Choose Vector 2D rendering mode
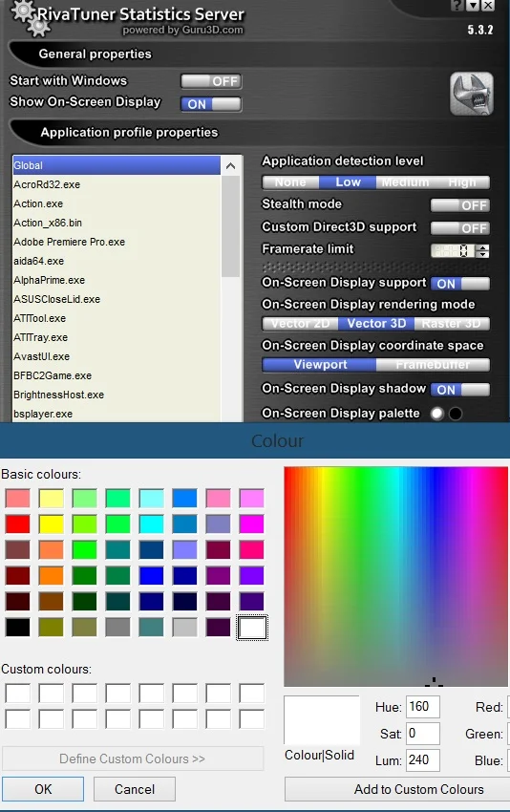The height and width of the screenshot is (812, 510). (x=300, y=324)
